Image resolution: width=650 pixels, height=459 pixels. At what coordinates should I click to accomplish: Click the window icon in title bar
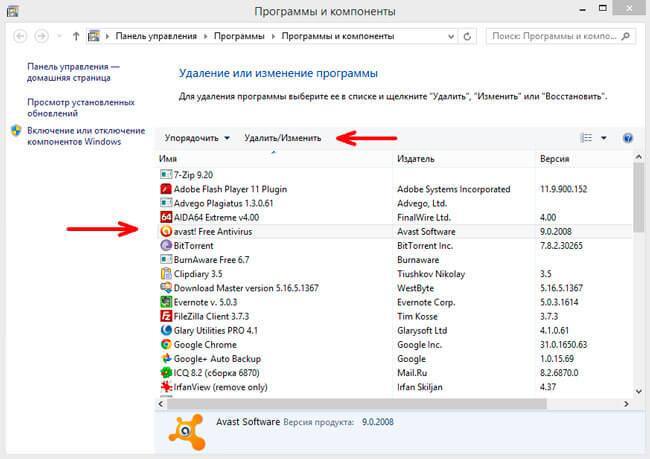12,11
